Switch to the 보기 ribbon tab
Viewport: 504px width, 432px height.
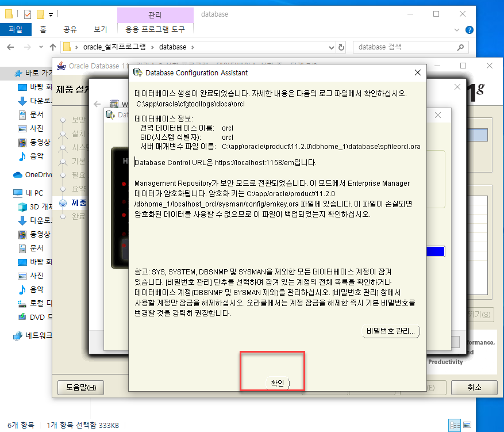click(x=101, y=29)
